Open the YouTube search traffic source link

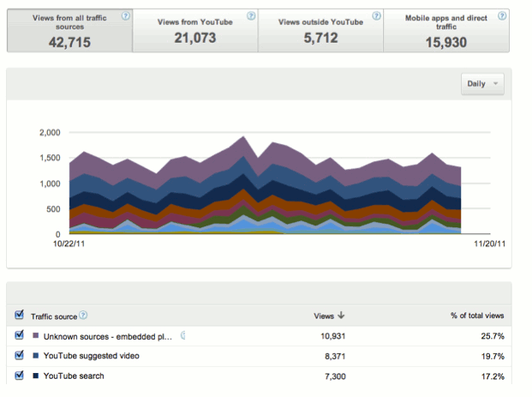(x=73, y=376)
